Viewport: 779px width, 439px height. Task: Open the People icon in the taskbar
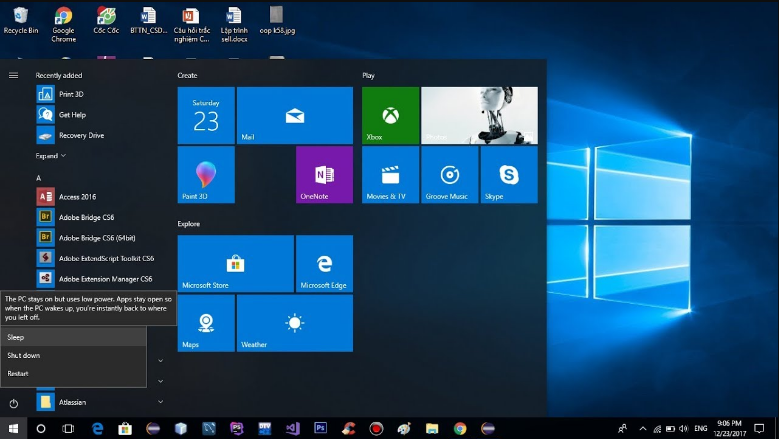tap(622, 429)
